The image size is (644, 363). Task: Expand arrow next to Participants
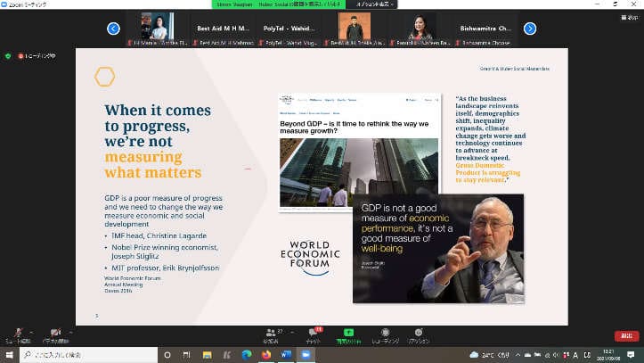point(292,332)
